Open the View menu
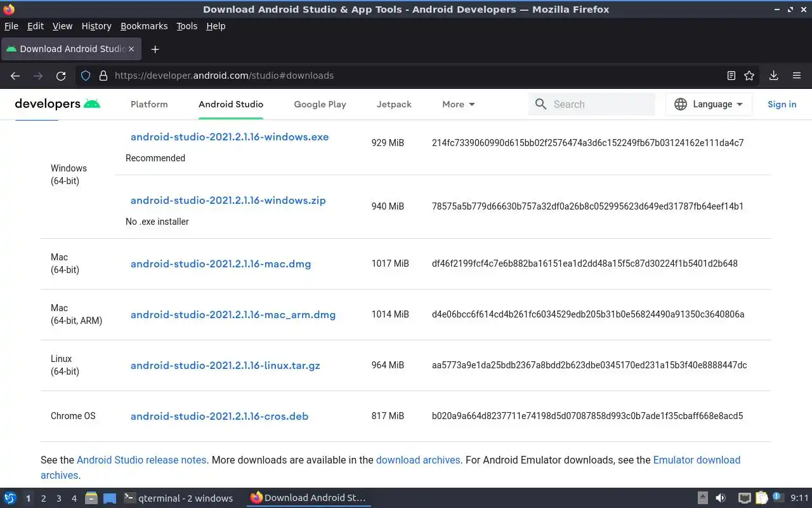This screenshot has height=508, width=812. pos(62,26)
